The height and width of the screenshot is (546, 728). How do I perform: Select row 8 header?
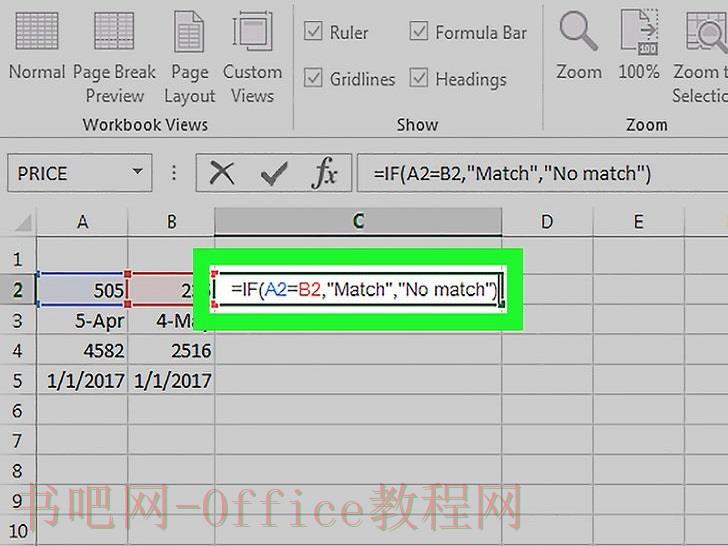tap(18, 471)
